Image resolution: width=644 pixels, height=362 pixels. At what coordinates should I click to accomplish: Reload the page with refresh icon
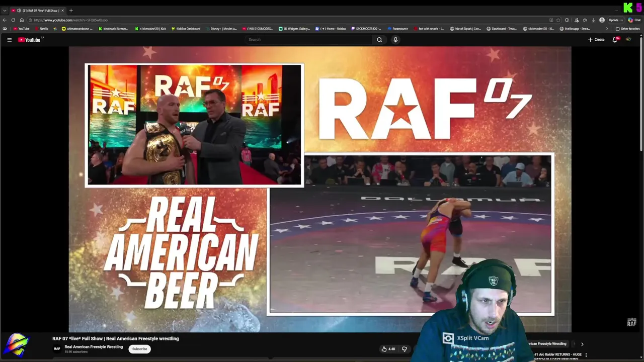tap(13, 20)
